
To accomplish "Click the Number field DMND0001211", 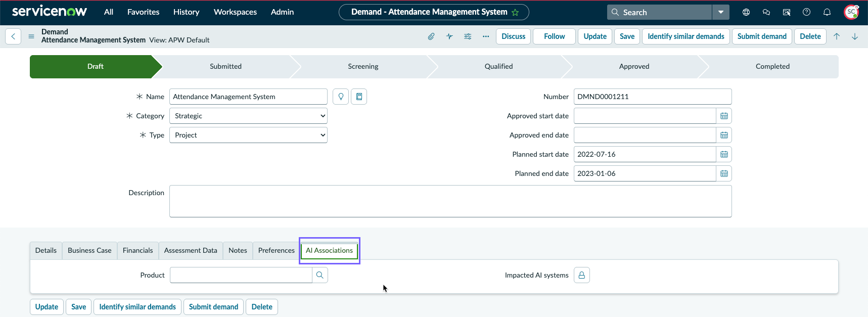I will [653, 97].
